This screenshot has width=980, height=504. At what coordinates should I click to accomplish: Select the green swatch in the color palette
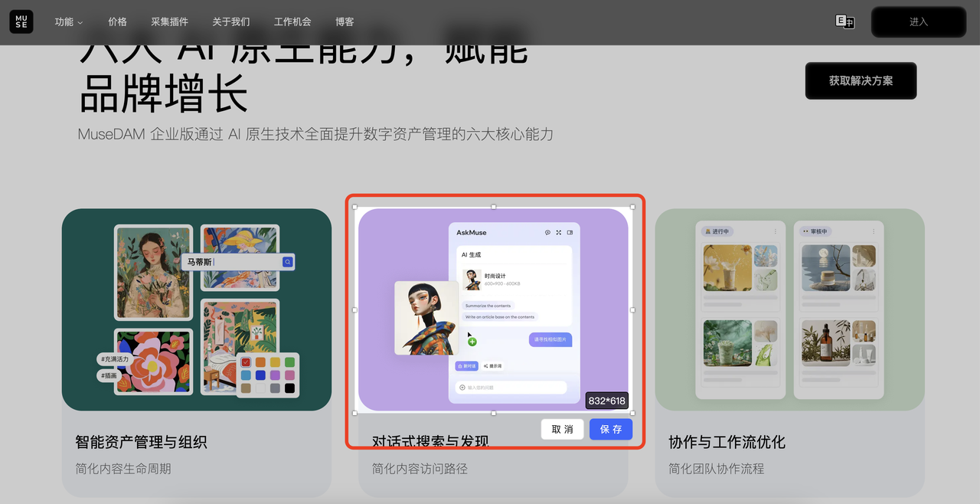click(289, 362)
